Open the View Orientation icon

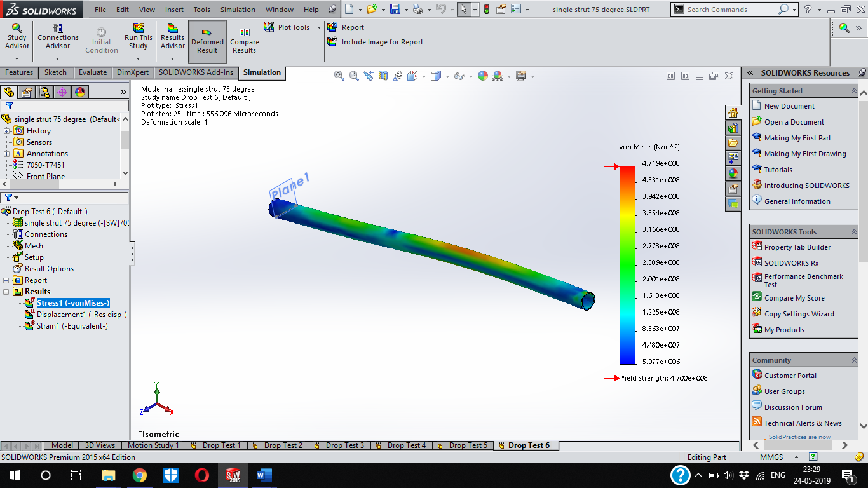pyautogui.click(x=412, y=76)
